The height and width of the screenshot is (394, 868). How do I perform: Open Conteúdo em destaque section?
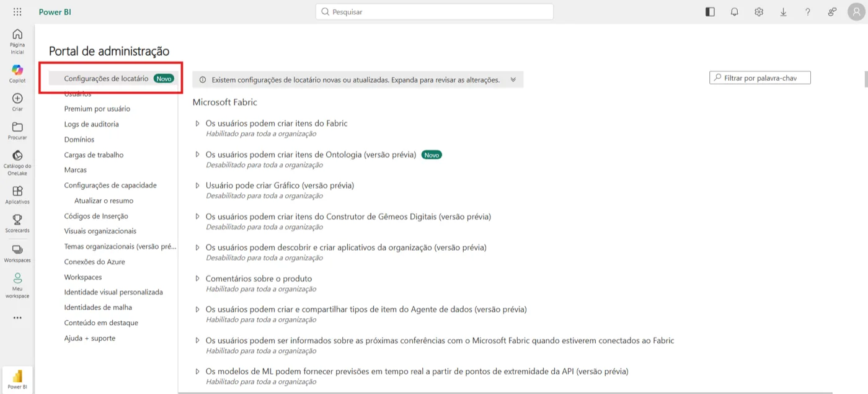tap(101, 323)
